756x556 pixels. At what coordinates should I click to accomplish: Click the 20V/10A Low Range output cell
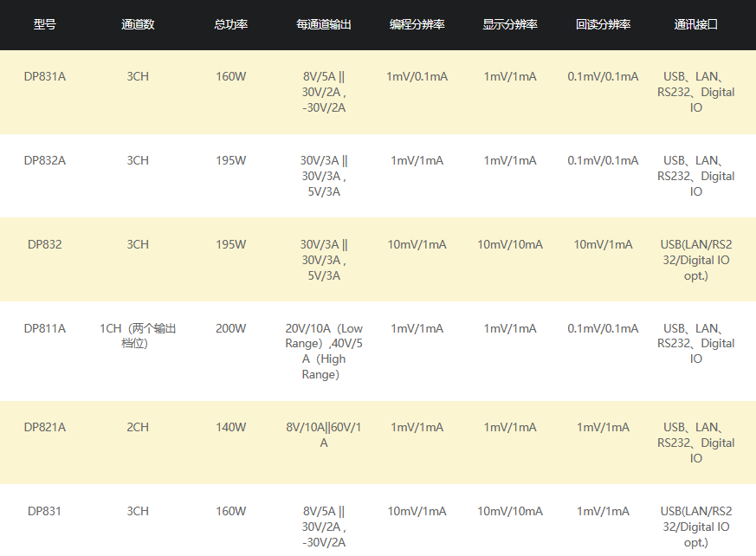(x=324, y=352)
